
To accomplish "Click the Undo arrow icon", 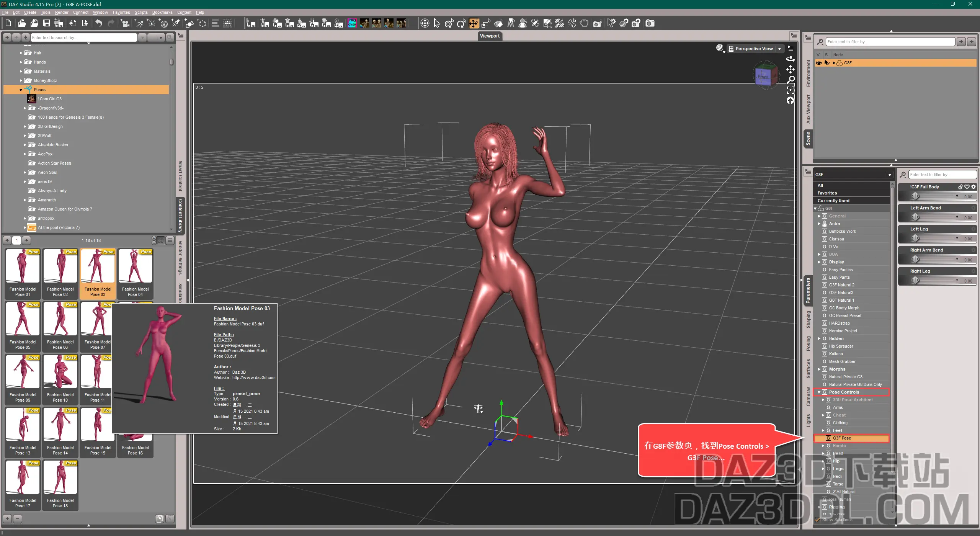I will [98, 23].
